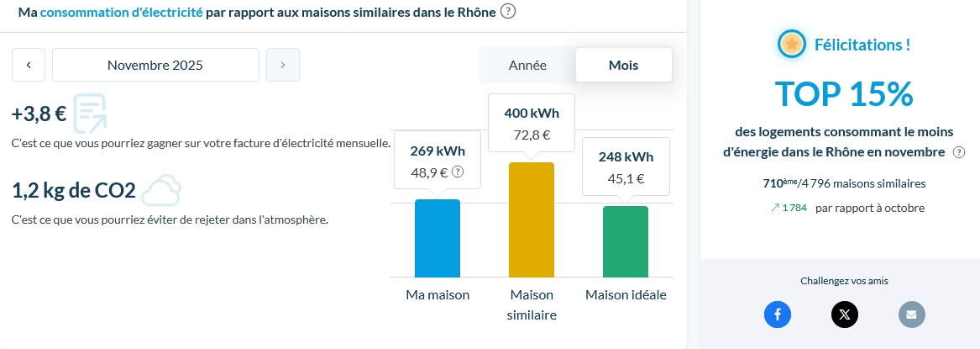Click the CO2 cloud icon
Viewport: 980px width, 349px height.
tap(160, 191)
